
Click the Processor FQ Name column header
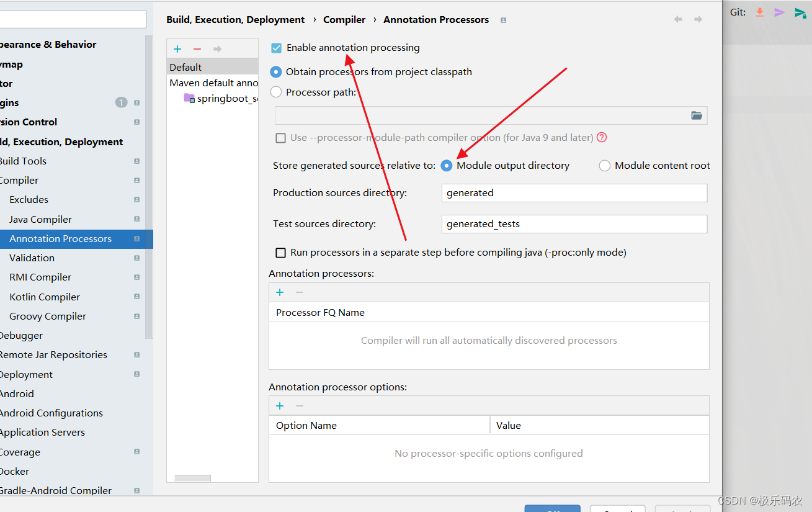pyautogui.click(x=489, y=312)
